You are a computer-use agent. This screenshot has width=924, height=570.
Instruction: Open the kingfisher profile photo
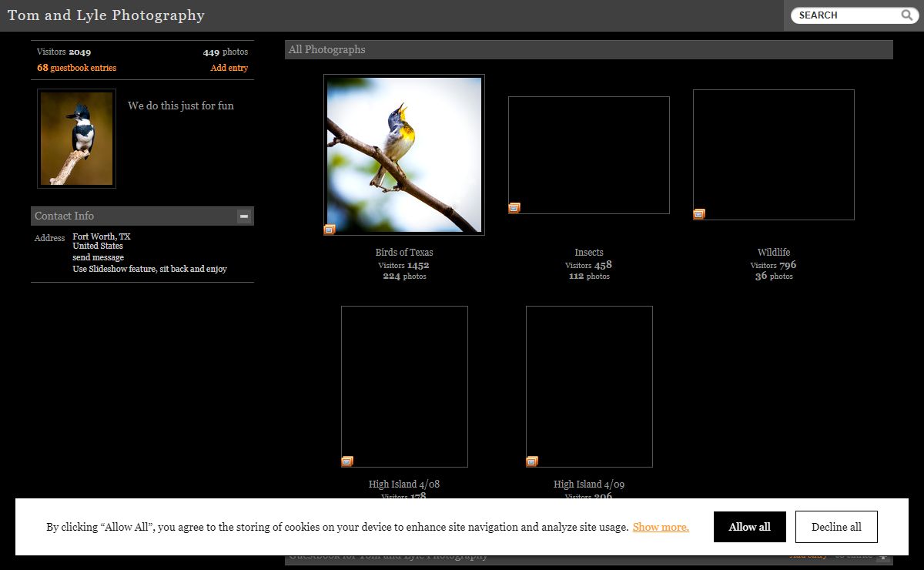76,139
